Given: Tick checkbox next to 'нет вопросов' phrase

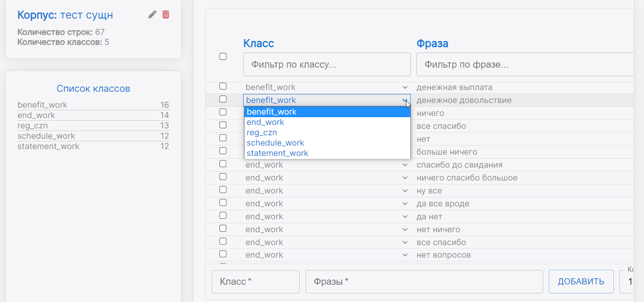Looking at the screenshot, I should (223, 254).
